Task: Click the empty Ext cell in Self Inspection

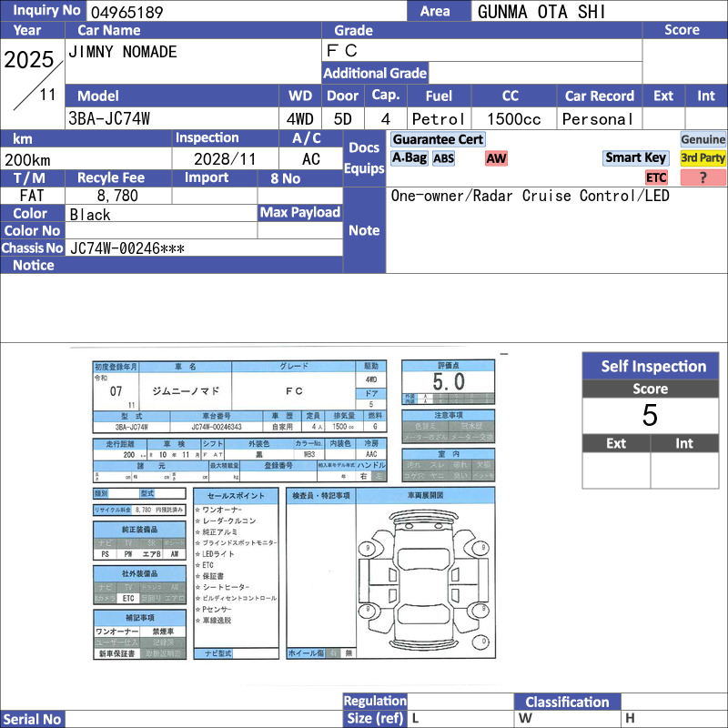Action: point(616,470)
